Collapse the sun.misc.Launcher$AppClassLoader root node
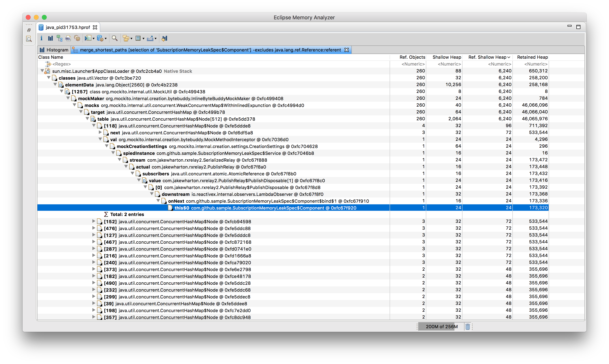The width and height of the screenshot is (609, 364). 42,71
